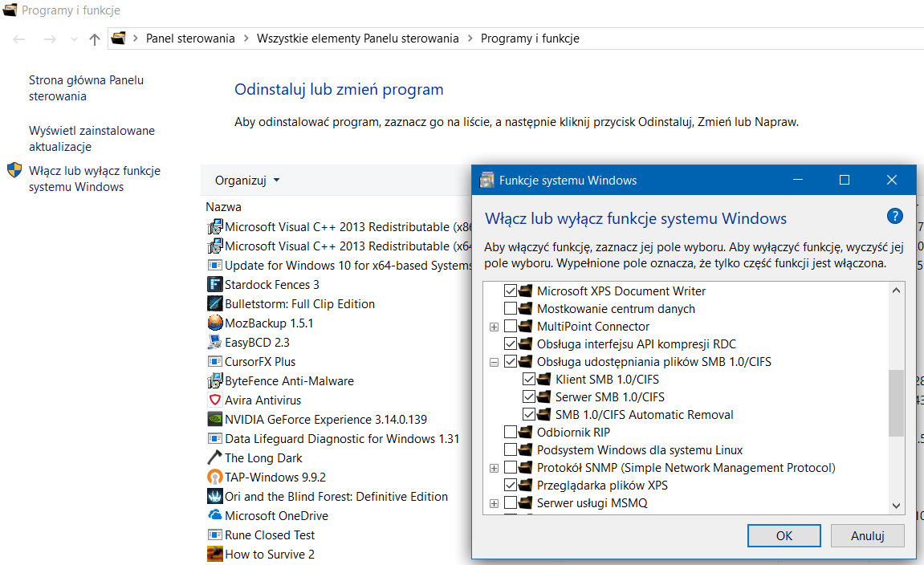Click the Funkcje systemu Windows title bar icon
Screen dimensions: 924x565
click(x=486, y=181)
